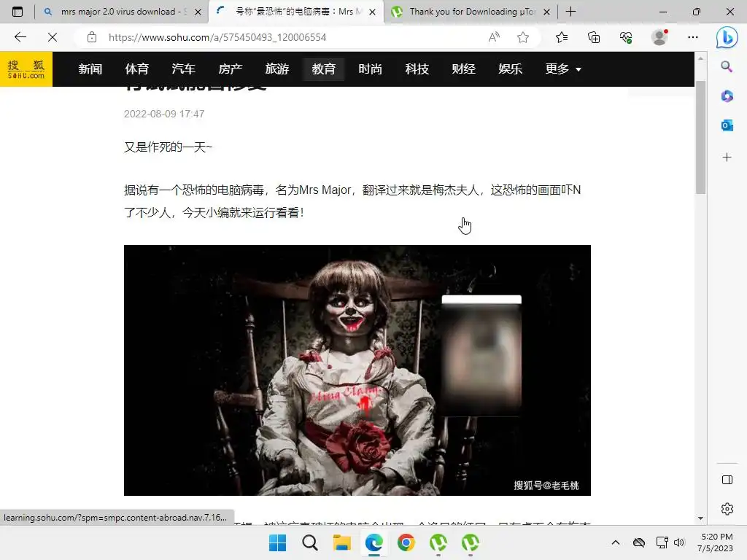This screenshot has height=560, width=747.
Task: Add this page to favorites star
Action: pos(523,37)
